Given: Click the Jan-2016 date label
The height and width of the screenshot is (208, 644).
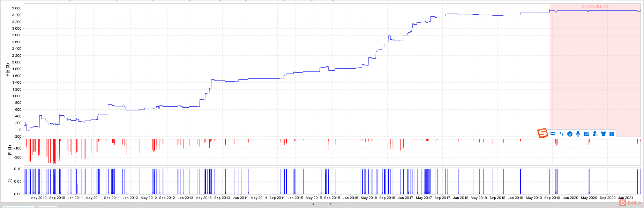Looking at the screenshot, I should 350,198.
